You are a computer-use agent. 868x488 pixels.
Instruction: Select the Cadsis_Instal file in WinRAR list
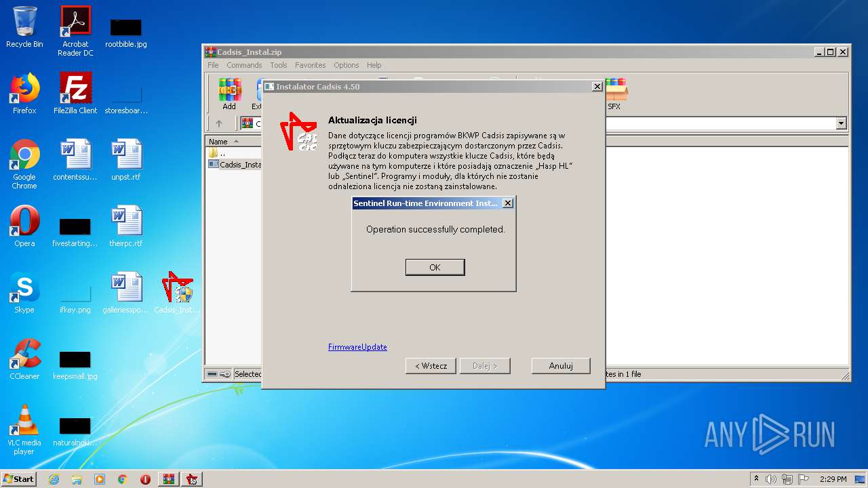(x=235, y=164)
